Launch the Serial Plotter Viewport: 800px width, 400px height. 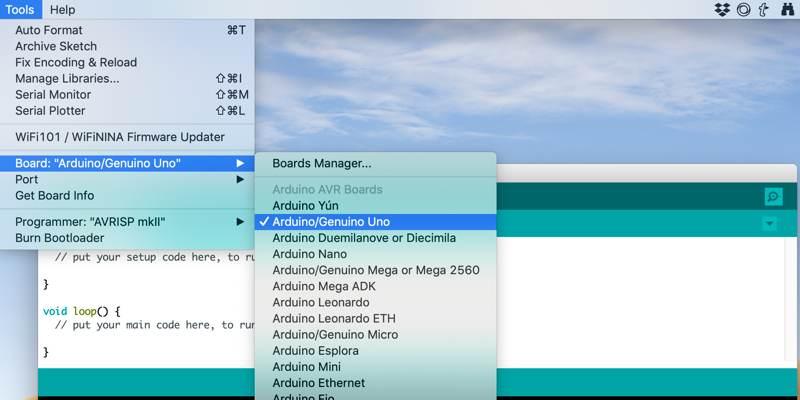50,110
